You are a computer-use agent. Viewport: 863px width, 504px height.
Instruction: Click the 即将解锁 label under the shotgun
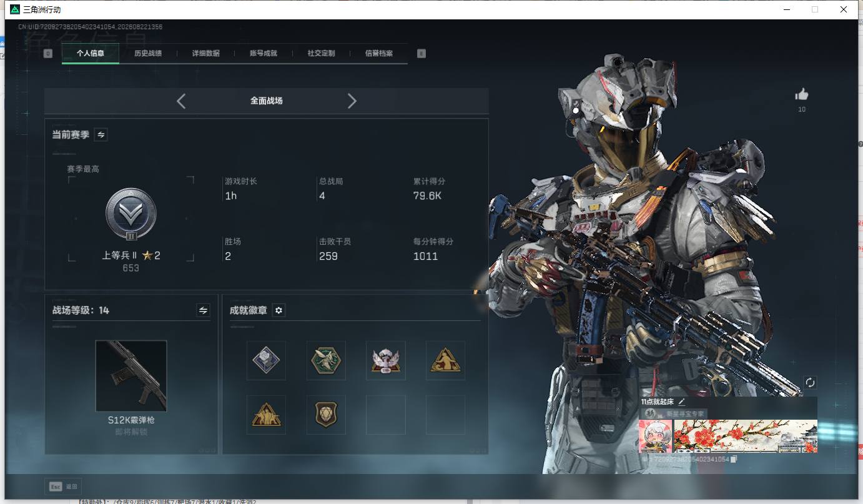coord(131,432)
